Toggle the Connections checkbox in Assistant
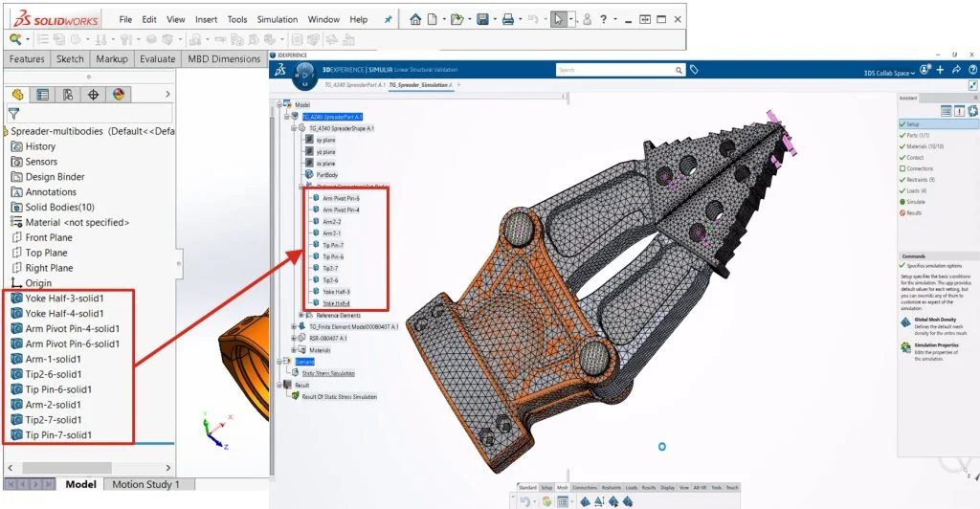This screenshot has width=980, height=509. tap(902, 168)
